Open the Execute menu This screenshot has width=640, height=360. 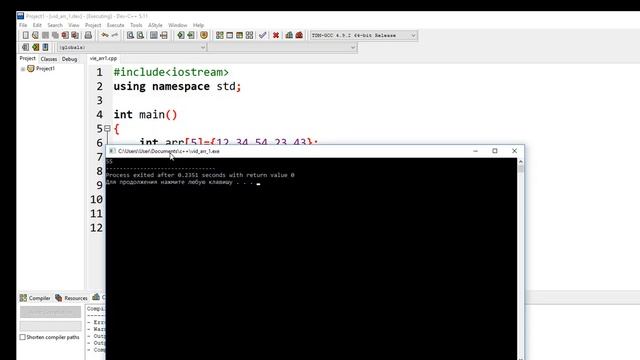pyautogui.click(x=116, y=25)
